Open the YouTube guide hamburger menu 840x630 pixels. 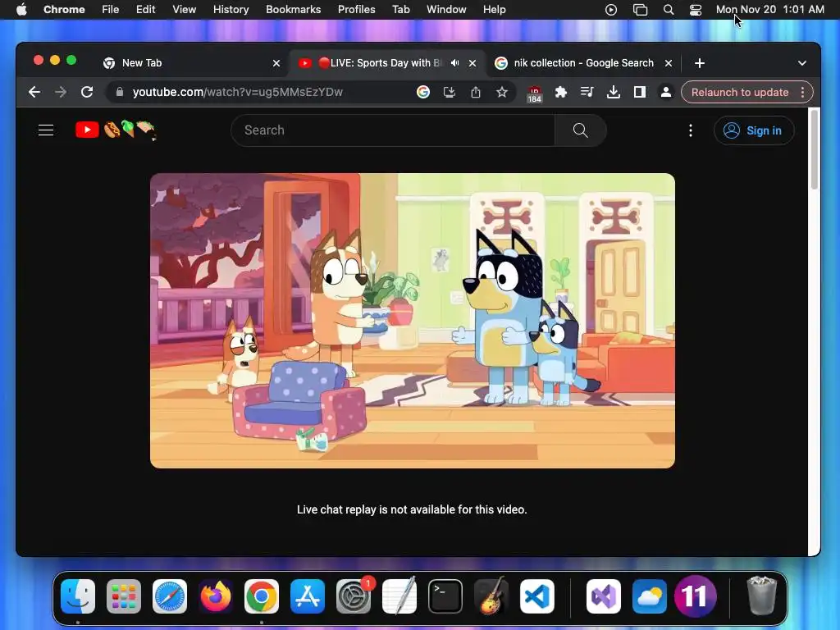click(x=46, y=130)
